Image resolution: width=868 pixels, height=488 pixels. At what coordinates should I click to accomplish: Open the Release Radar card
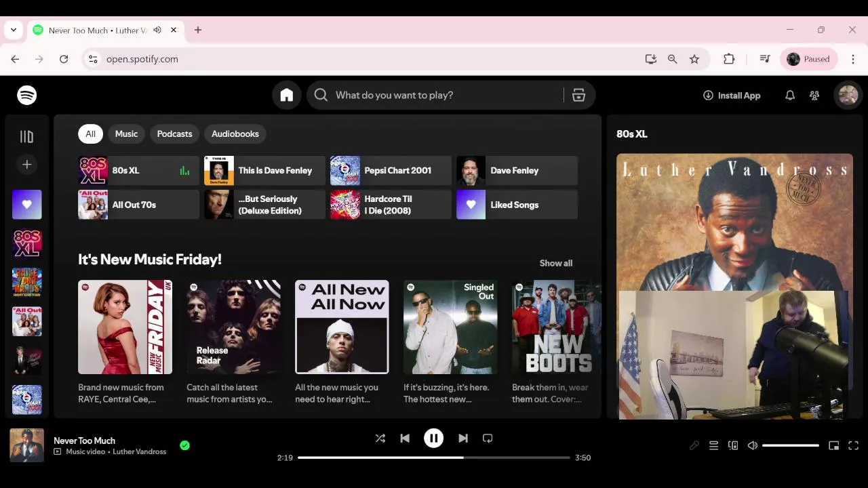tap(234, 342)
